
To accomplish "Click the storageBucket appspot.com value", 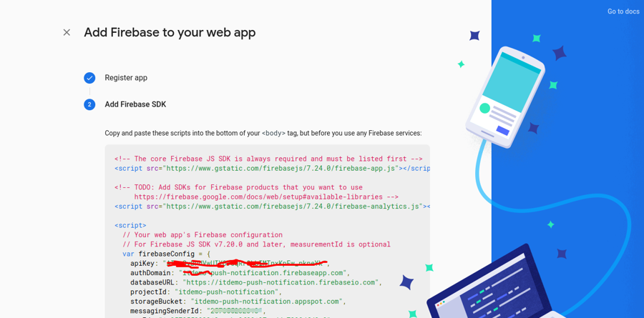I will pos(268,302).
